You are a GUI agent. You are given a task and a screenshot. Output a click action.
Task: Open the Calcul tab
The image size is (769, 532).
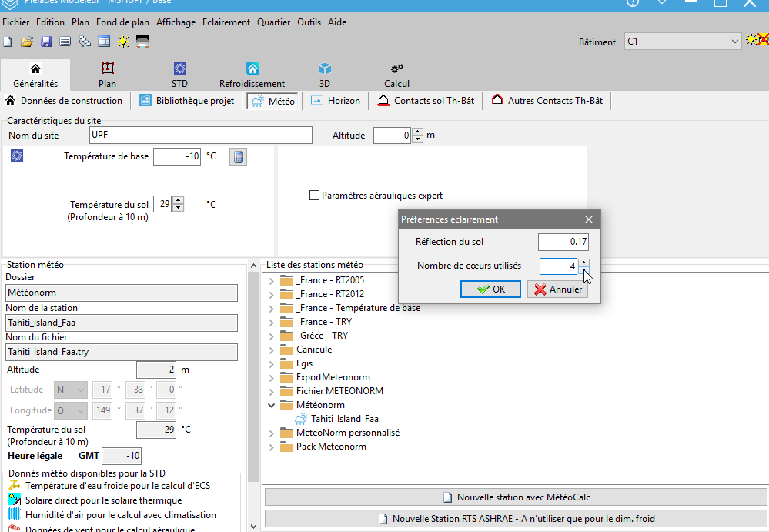pos(396,75)
